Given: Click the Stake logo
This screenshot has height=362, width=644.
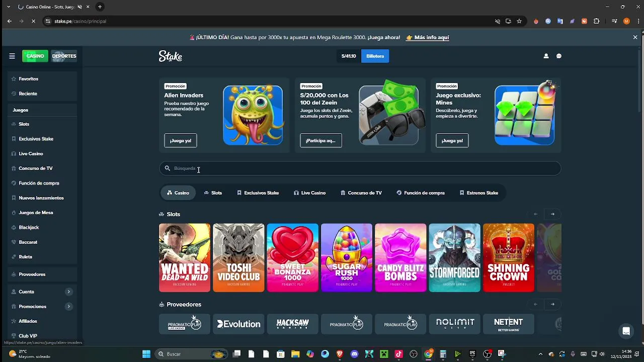Looking at the screenshot, I should coord(171,56).
